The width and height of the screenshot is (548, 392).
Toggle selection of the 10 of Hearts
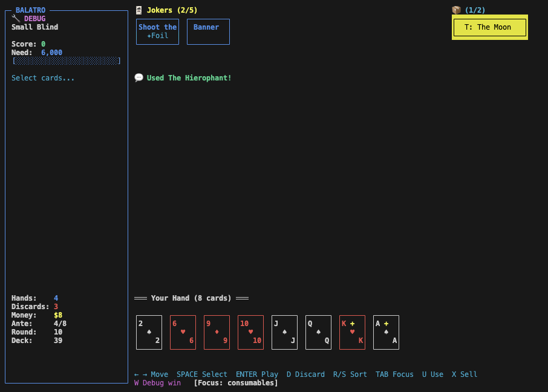click(250, 332)
